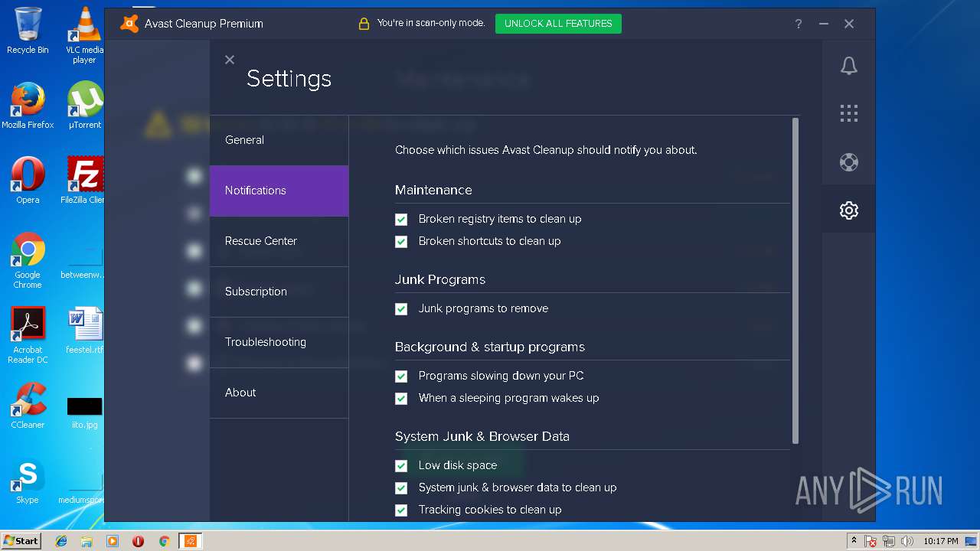Launch µTorrent desktop shortcut
The image size is (980, 551).
tap(84, 106)
